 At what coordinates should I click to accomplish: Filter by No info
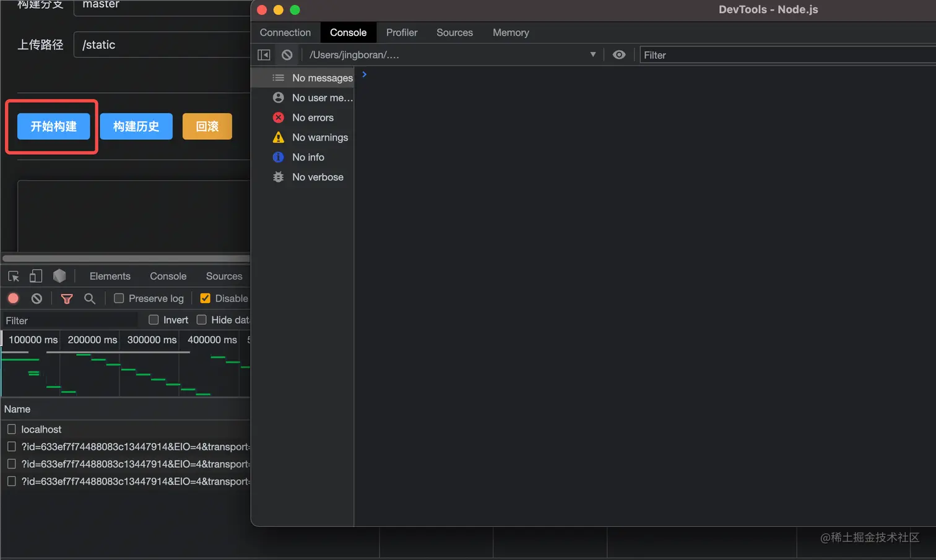pyautogui.click(x=303, y=157)
